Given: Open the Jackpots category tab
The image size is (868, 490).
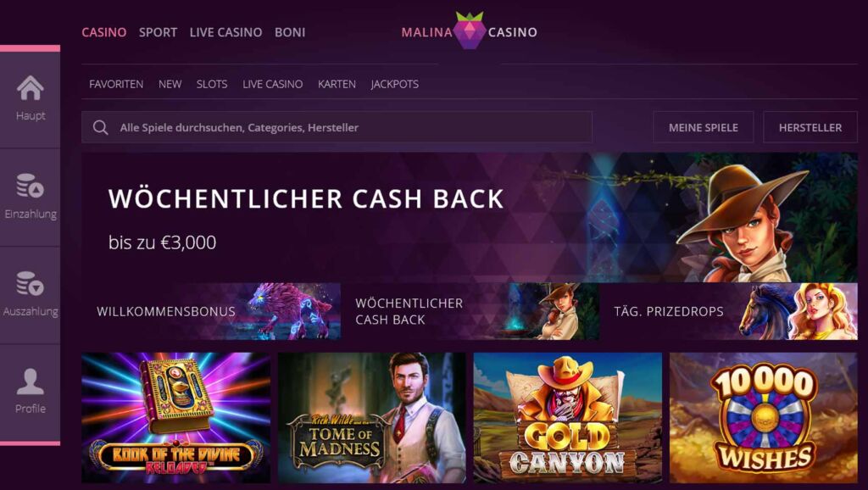Looking at the screenshot, I should [395, 84].
